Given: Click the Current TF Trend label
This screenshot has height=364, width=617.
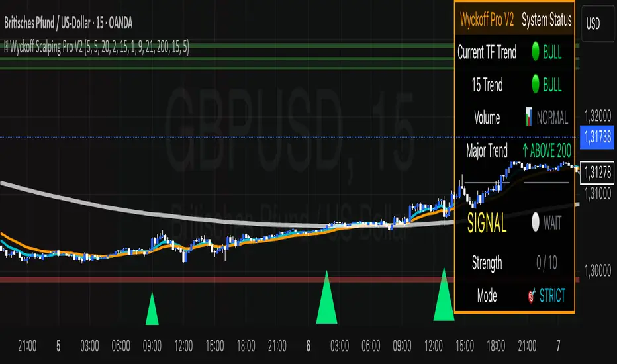Looking at the screenshot, I should click(487, 52).
